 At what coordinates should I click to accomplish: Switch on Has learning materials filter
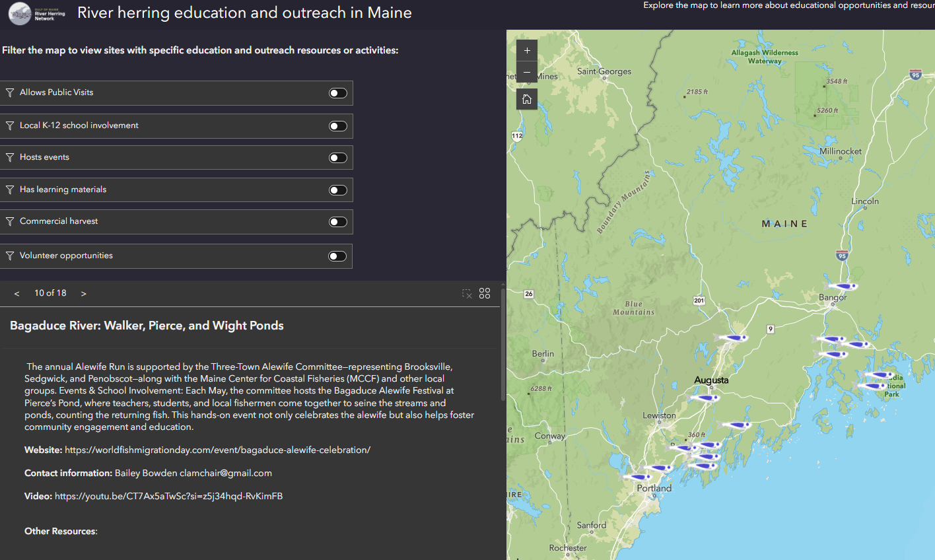pyautogui.click(x=338, y=190)
